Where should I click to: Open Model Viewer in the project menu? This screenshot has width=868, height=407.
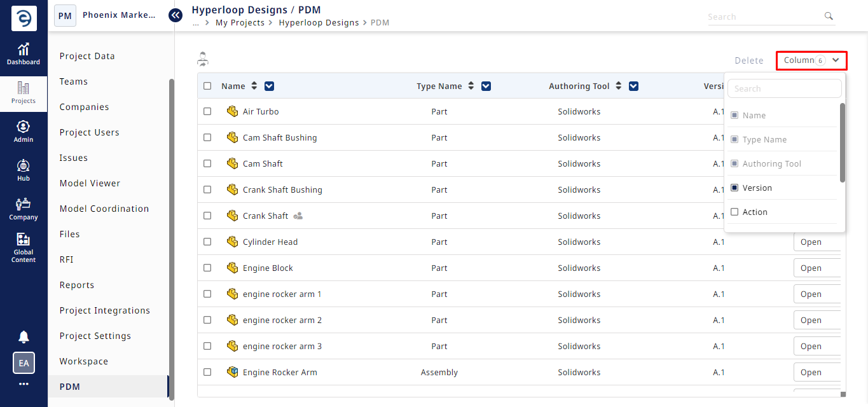click(x=90, y=183)
